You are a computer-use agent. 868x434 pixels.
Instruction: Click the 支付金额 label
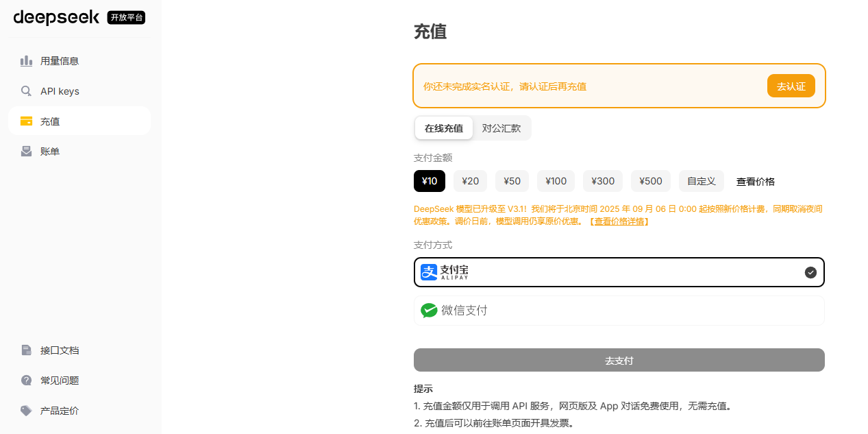click(433, 158)
